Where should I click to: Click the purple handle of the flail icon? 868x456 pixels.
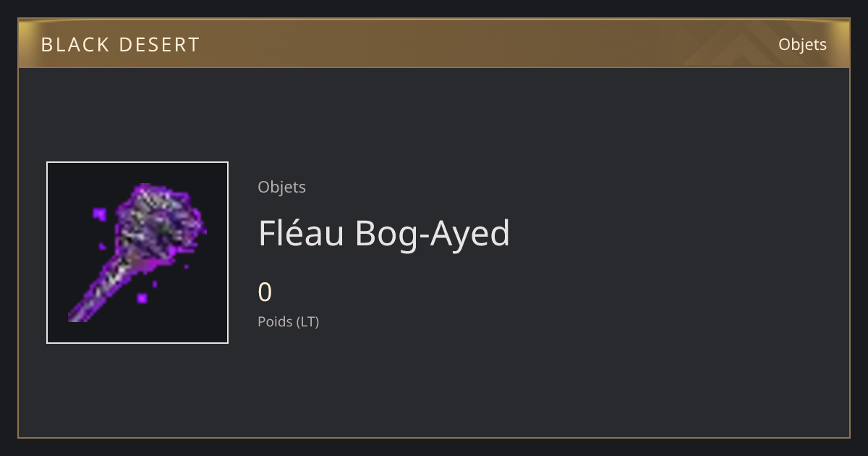[x=101, y=293]
